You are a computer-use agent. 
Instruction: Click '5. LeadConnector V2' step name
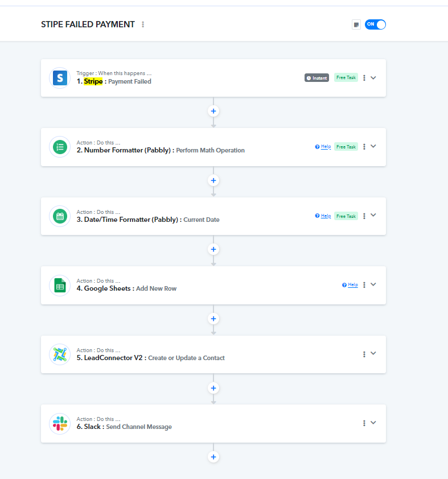(x=109, y=358)
